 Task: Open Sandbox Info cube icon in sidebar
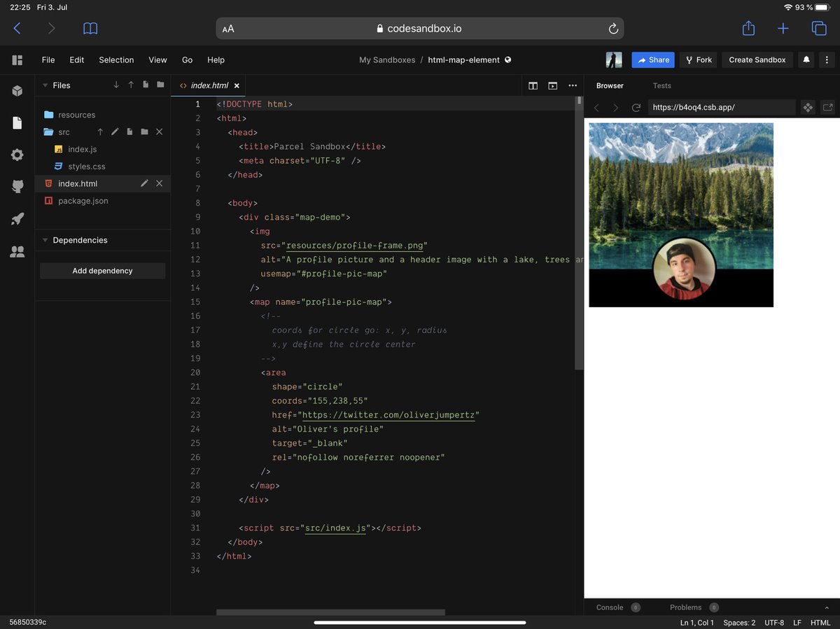tap(17, 91)
